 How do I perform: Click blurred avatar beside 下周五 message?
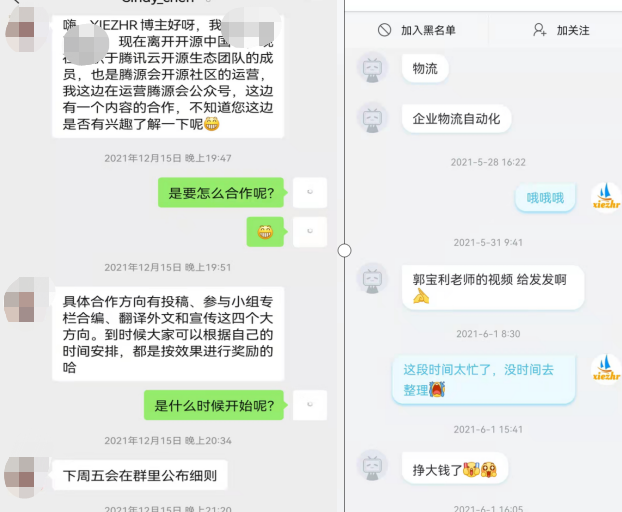(25, 477)
